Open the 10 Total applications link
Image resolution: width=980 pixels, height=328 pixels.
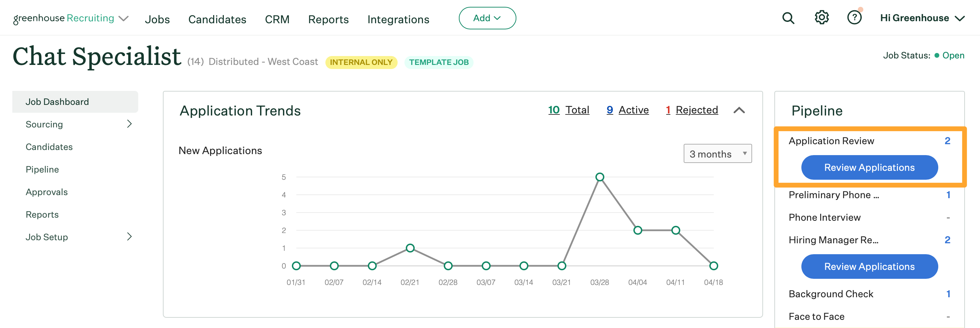coord(568,110)
